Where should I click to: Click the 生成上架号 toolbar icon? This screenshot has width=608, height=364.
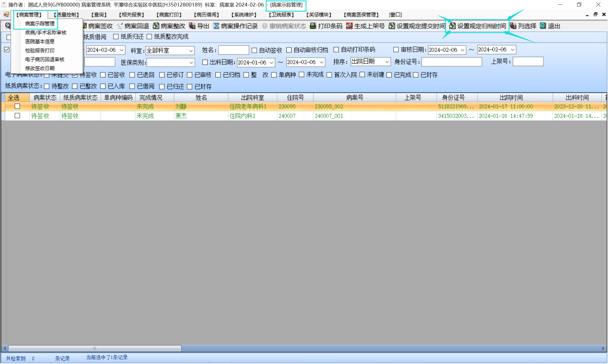point(349,26)
